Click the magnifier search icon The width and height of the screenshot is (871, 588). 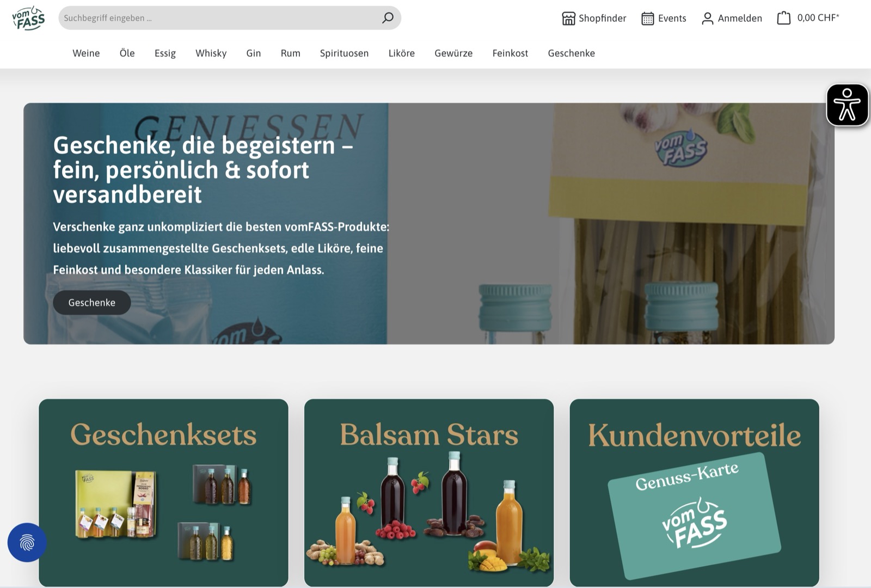pyautogui.click(x=388, y=18)
